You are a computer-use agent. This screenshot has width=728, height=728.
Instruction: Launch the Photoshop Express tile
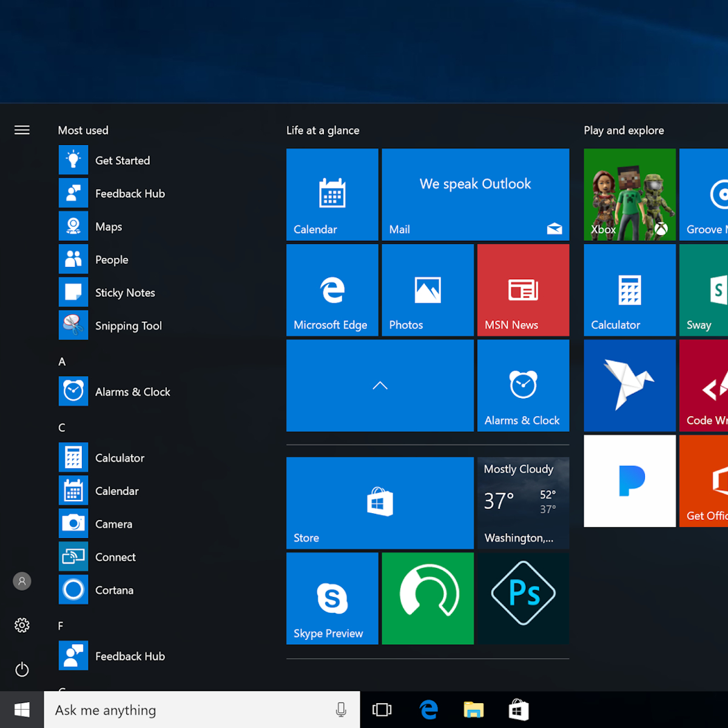524,598
